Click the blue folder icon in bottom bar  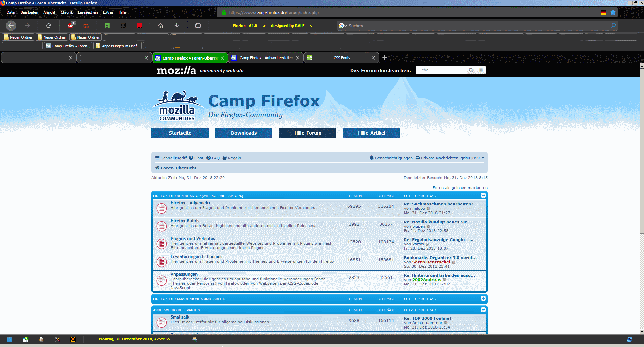click(9, 339)
